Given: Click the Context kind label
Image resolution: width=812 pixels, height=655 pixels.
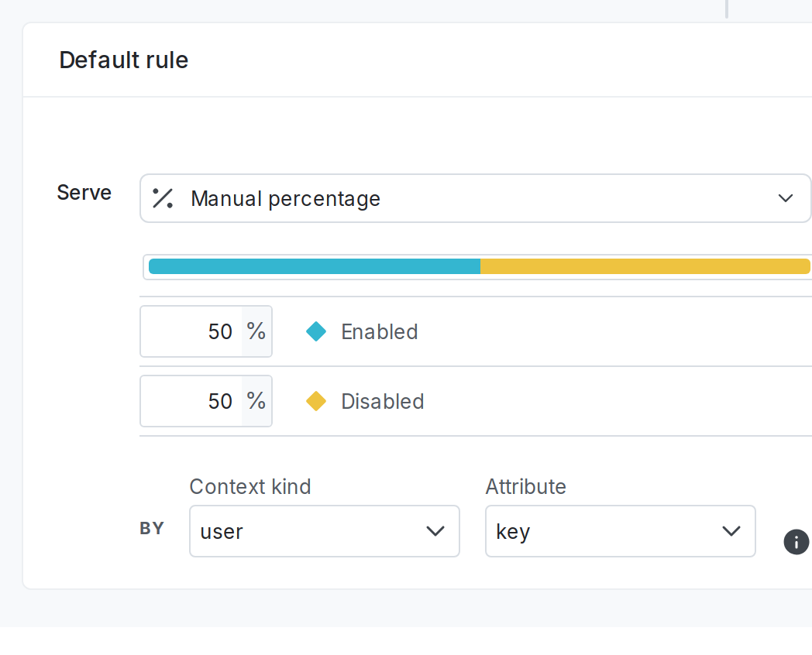Looking at the screenshot, I should pyautogui.click(x=250, y=486).
